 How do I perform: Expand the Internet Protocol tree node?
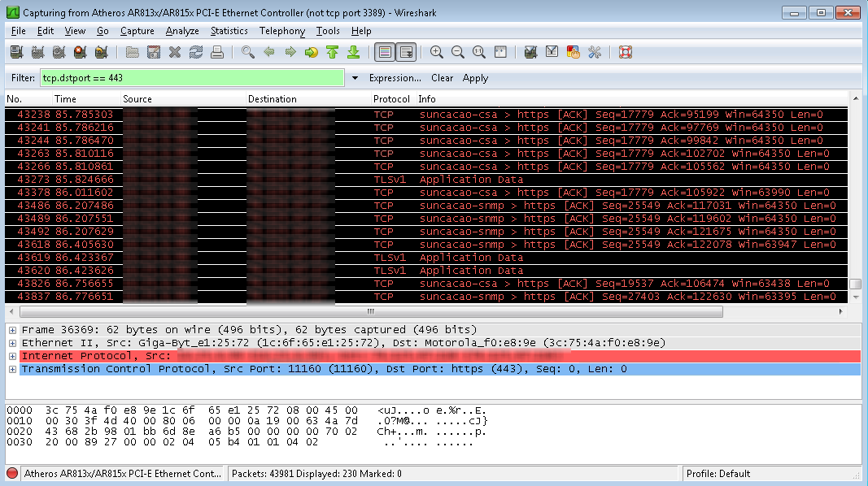point(12,356)
